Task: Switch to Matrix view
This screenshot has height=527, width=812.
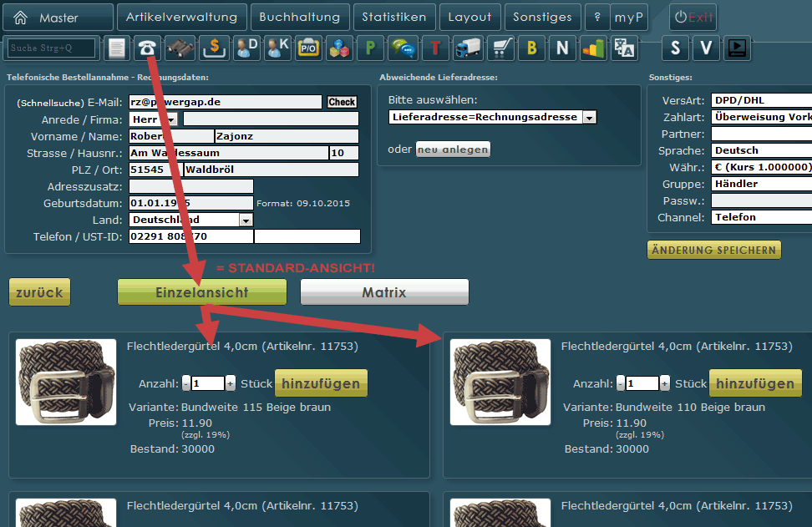Action: tap(384, 292)
